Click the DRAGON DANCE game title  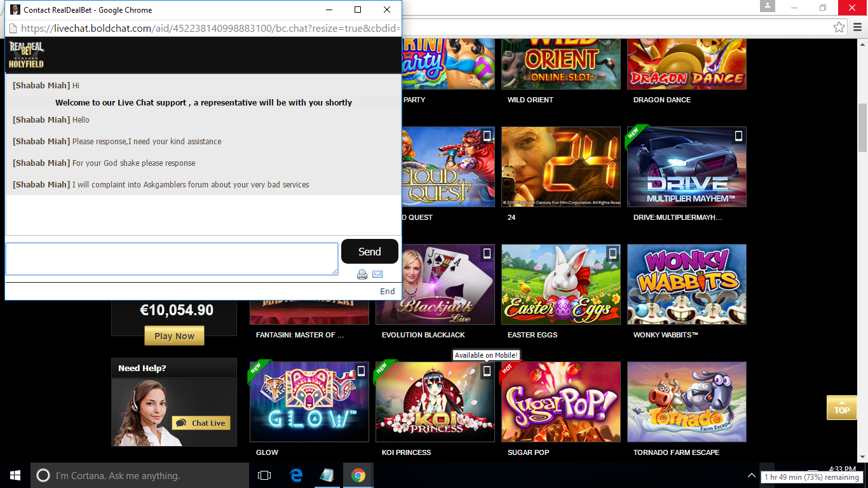click(662, 100)
